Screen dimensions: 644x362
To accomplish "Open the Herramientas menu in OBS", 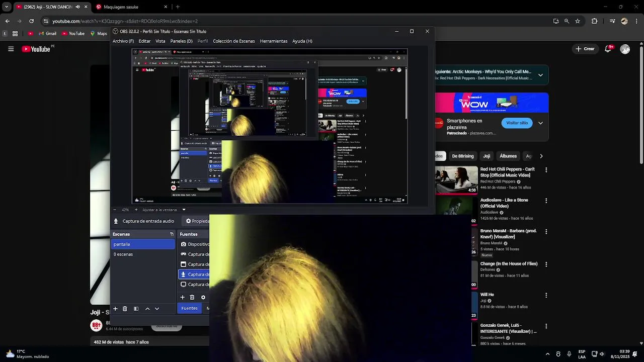I will (x=274, y=41).
